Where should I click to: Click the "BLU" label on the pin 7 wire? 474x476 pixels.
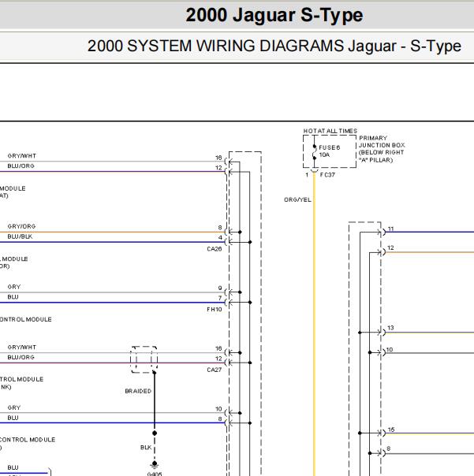[x=13, y=297]
